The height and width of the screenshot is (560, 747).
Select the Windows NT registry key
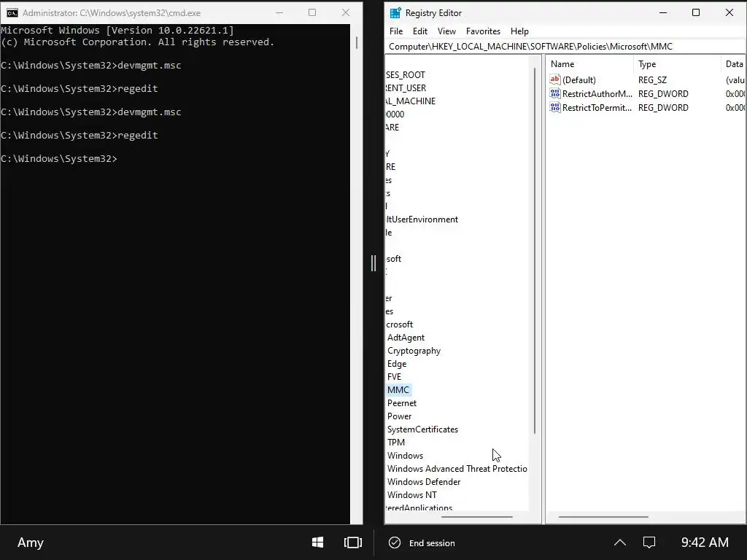click(411, 495)
